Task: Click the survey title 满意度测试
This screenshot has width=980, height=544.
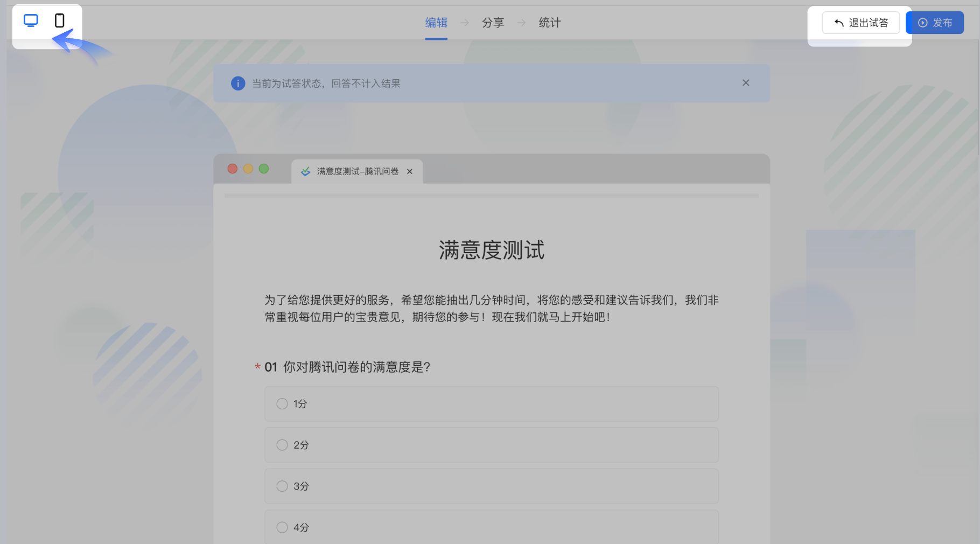Action: pyautogui.click(x=492, y=250)
